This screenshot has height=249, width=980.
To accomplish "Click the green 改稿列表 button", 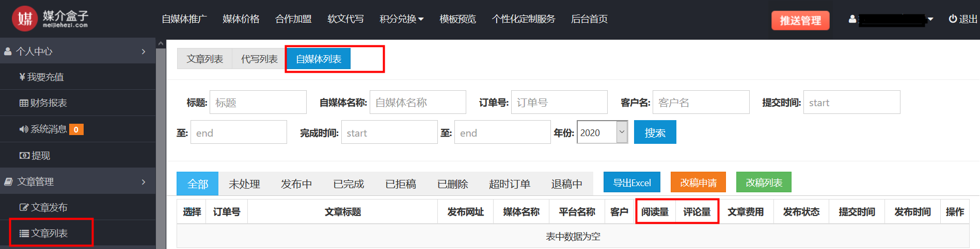I will (764, 182).
